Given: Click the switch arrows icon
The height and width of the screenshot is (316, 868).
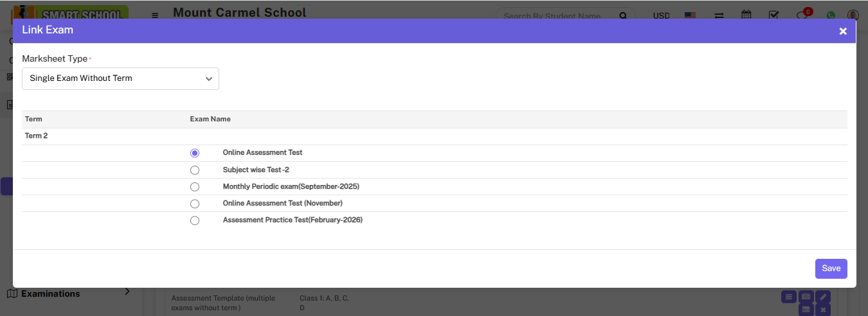Looking at the screenshot, I should click(x=719, y=15).
